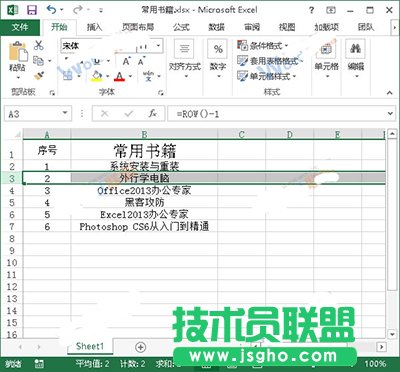
Task: Switch to the 插入 Insert tab
Action: 94,27
